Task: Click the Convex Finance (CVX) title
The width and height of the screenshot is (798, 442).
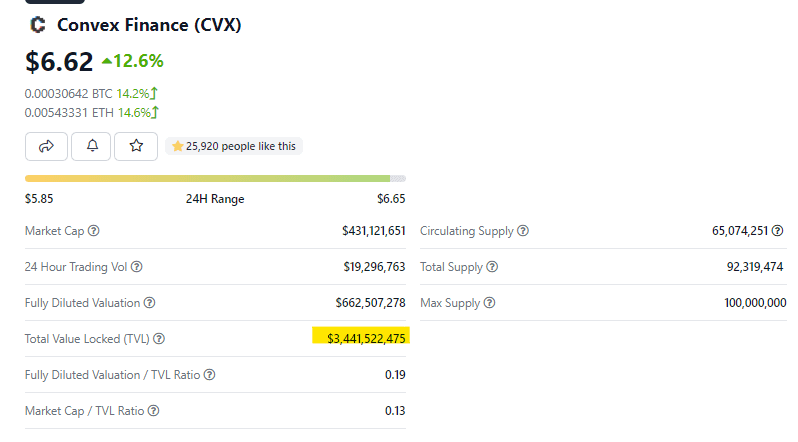Action: coord(149,24)
